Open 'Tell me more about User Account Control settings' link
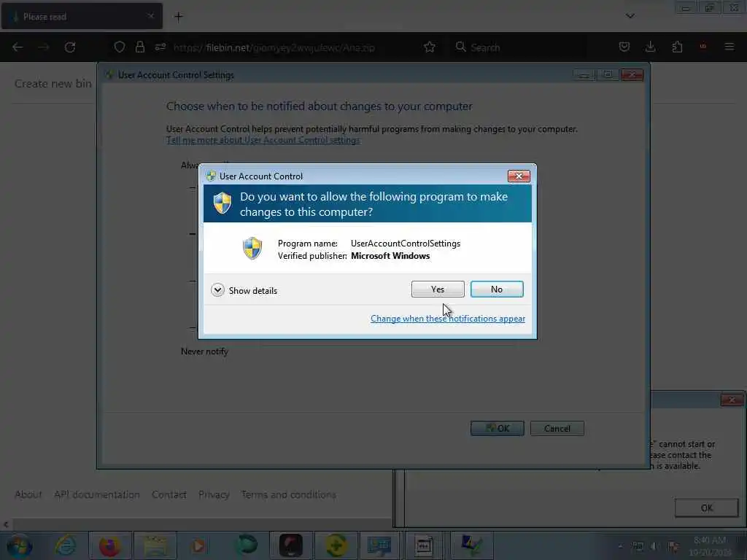This screenshot has height=560, width=747. coord(263,140)
